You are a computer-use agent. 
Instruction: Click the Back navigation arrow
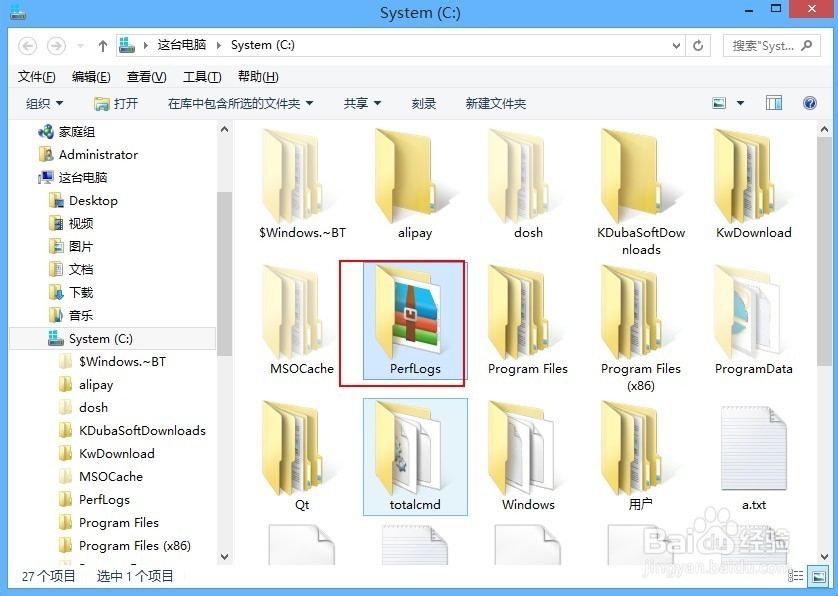pyautogui.click(x=27, y=45)
